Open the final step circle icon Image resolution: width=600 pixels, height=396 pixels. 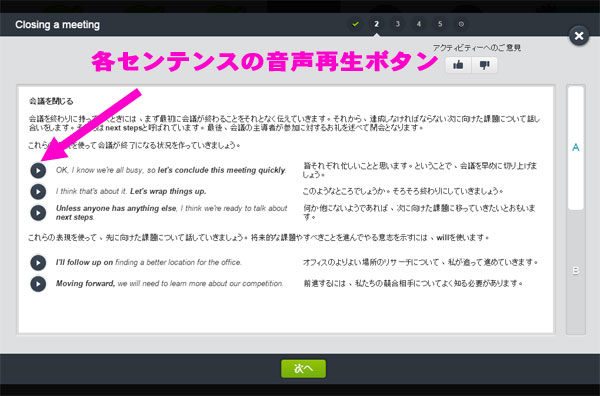pos(461,24)
